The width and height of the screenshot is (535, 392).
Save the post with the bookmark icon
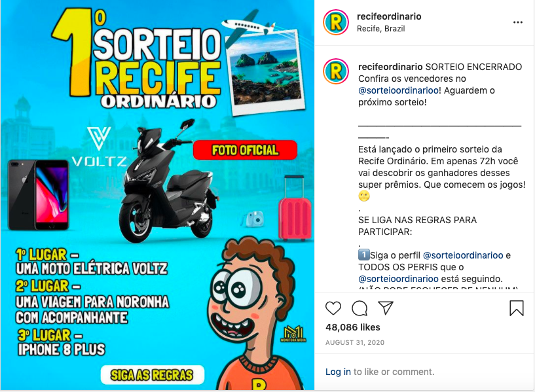[517, 308]
